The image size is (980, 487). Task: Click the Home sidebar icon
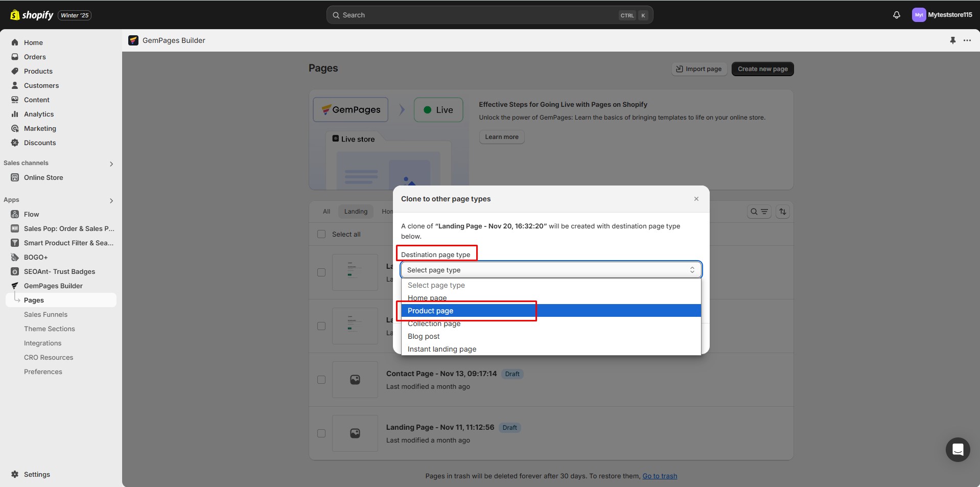(x=15, y=42)
